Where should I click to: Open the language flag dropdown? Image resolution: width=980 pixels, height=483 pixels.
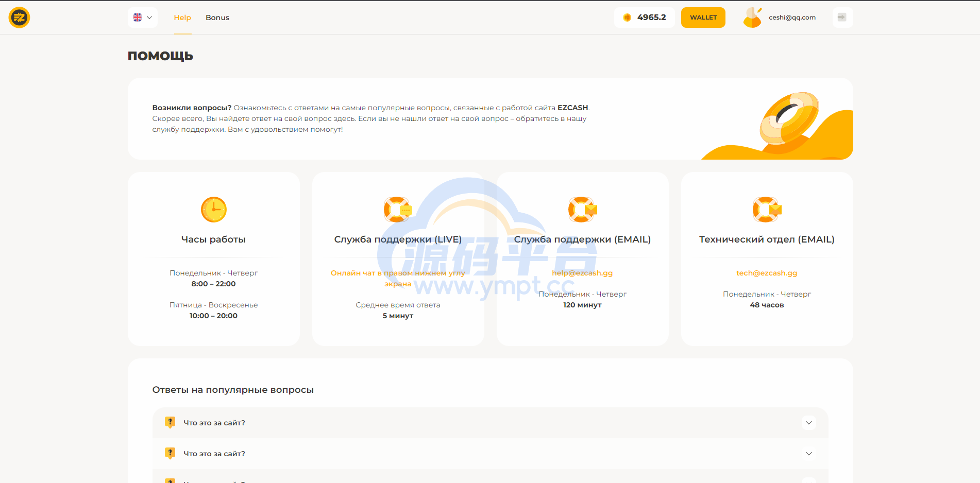tap(143, 18)
